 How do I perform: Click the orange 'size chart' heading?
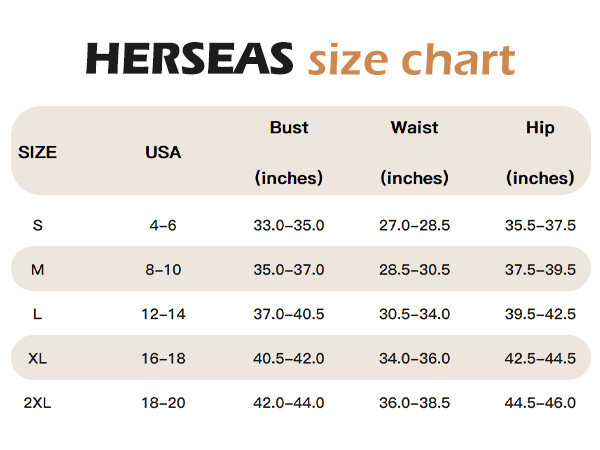click(x=410, y=59)
